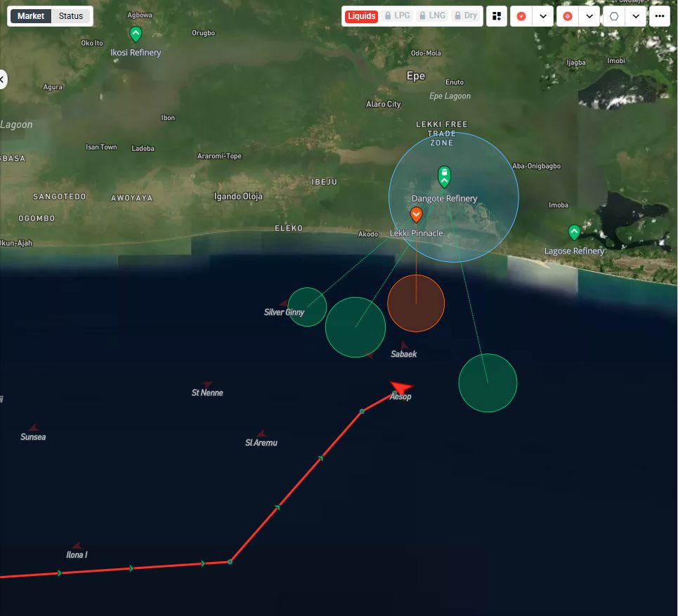
Task: Click the orange anchorage circle zone
Action: (x=416, y=303)
